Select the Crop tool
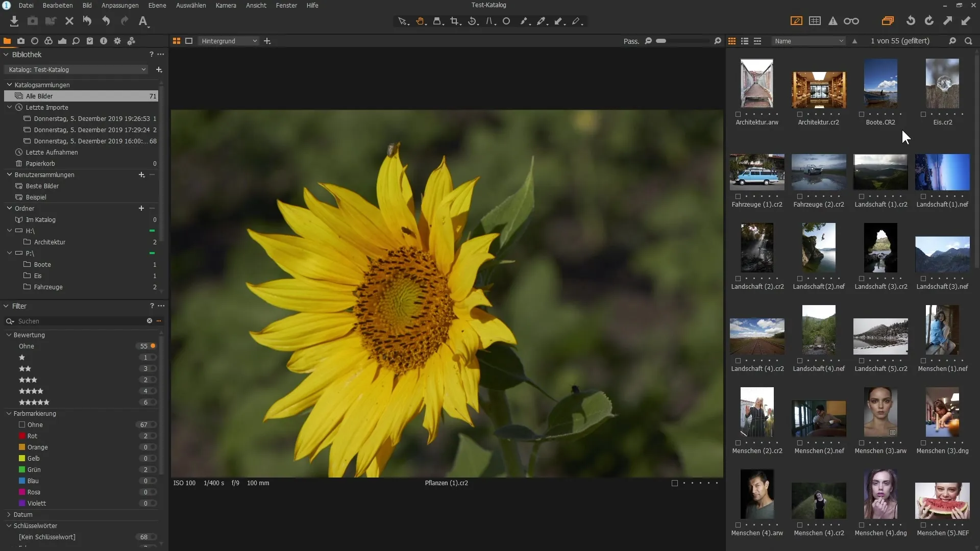This screenshot has height=551, width=980. (455, 21)
